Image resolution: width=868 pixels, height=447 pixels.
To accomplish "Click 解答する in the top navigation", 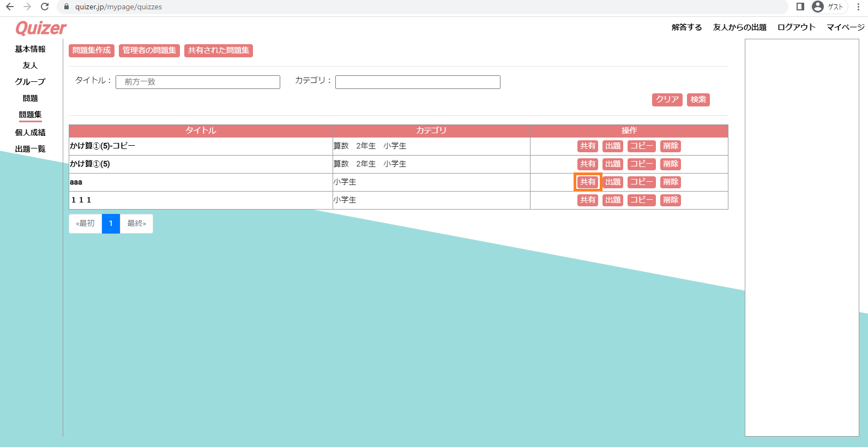I will coord(686,27).
